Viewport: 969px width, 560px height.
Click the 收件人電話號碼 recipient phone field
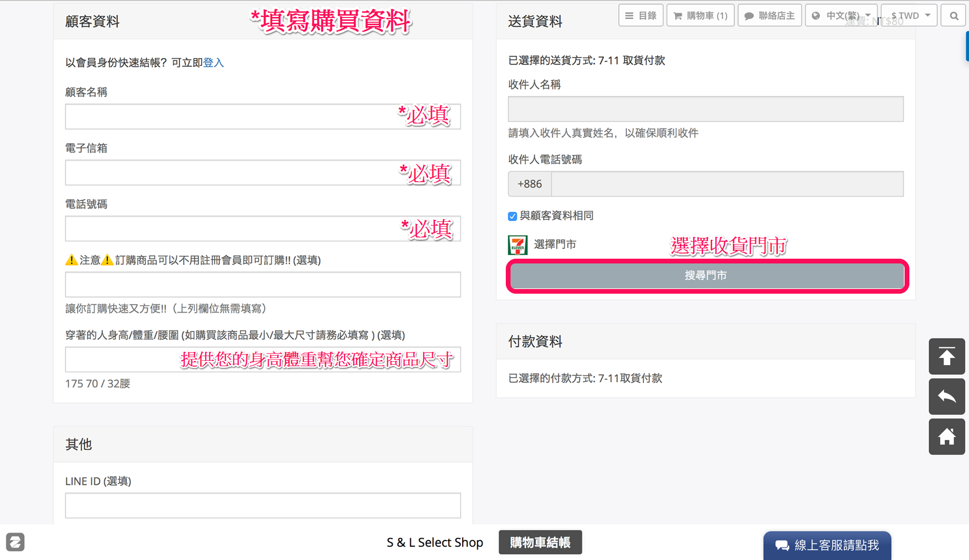pos(727,184)
